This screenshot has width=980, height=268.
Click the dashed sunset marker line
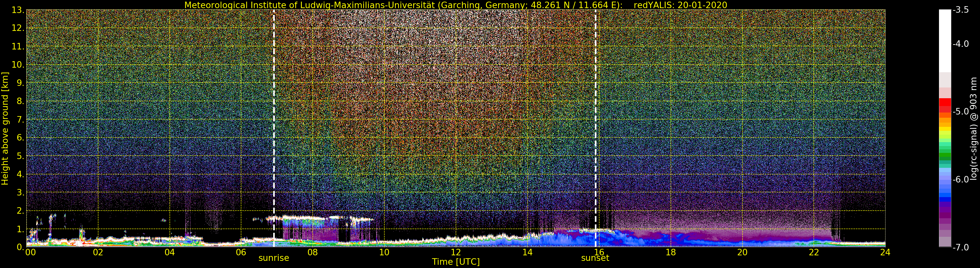pyautogui.click(x=595, y=128)
